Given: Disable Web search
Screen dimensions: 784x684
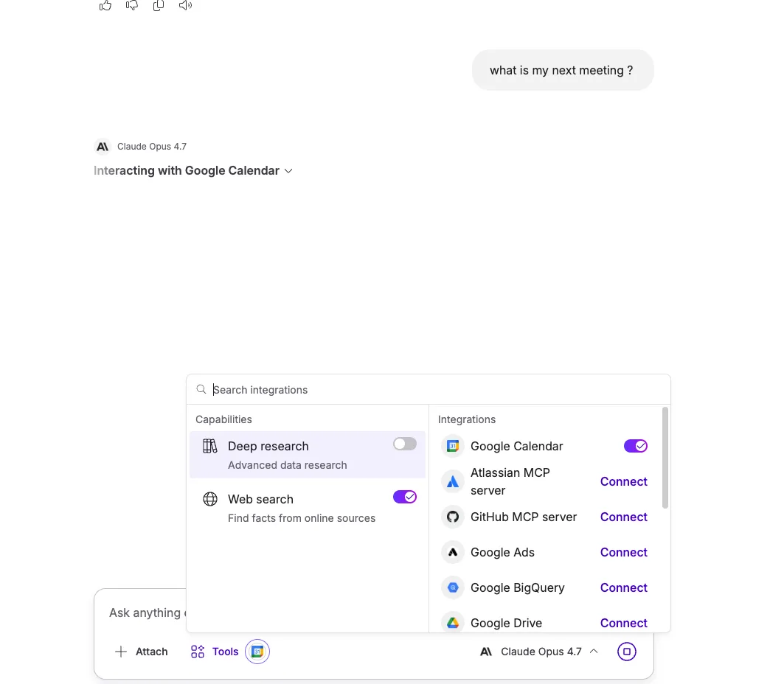Looking at the screenshot, I should (x=404, y=497).
